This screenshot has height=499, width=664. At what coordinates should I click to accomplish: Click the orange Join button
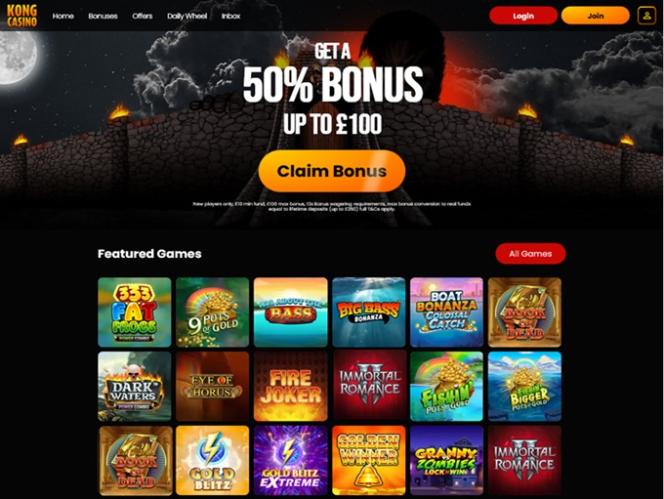[x=595, y=16]
